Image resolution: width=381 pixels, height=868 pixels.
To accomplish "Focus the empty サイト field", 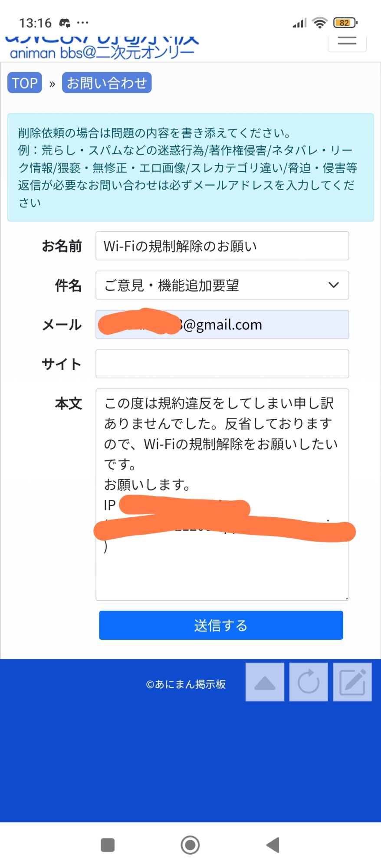I will (x=222, y=364).
